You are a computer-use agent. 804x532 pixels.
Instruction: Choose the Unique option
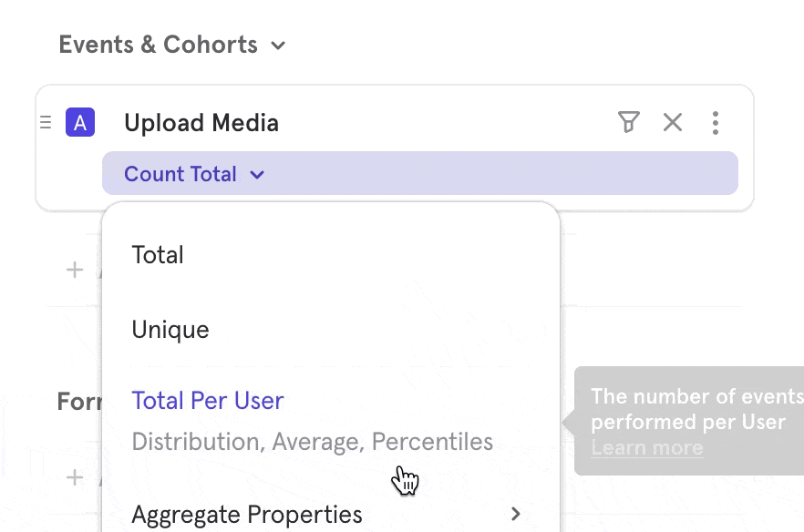click(x=170, y=330)
